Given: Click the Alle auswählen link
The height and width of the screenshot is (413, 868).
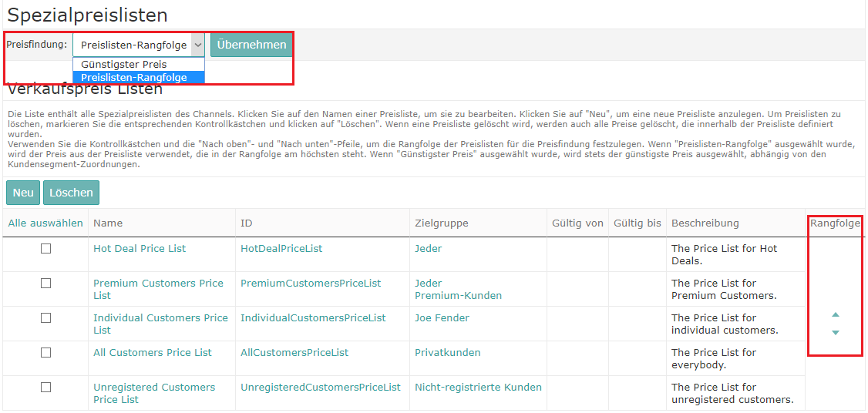Looking at the screenshot, I should (x=45, y=223).
